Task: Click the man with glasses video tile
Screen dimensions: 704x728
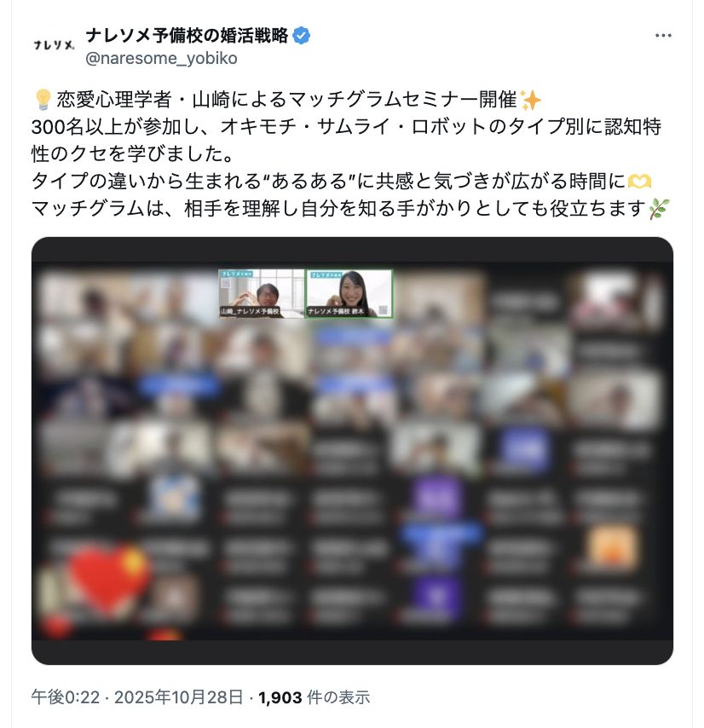Action: [262, 294]
